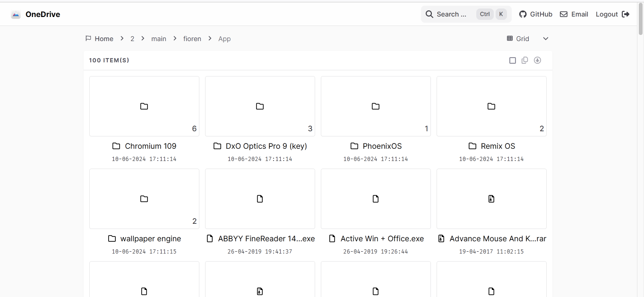The height and width of the screenshot is (297, 644).
Task: Click item count 3 on DxO Optics card
Action: pyautogui.click(x=310, y=128)
